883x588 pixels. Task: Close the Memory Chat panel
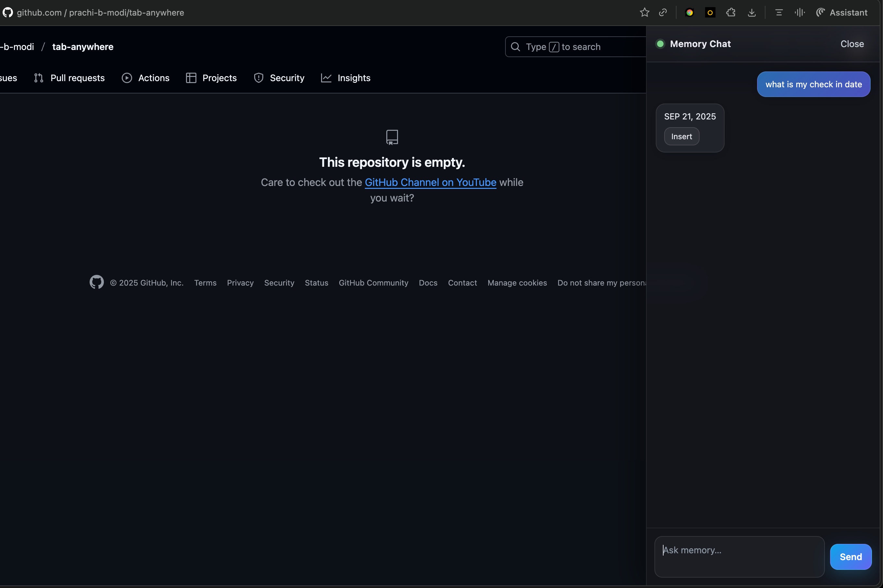click(x=852, y=44)
